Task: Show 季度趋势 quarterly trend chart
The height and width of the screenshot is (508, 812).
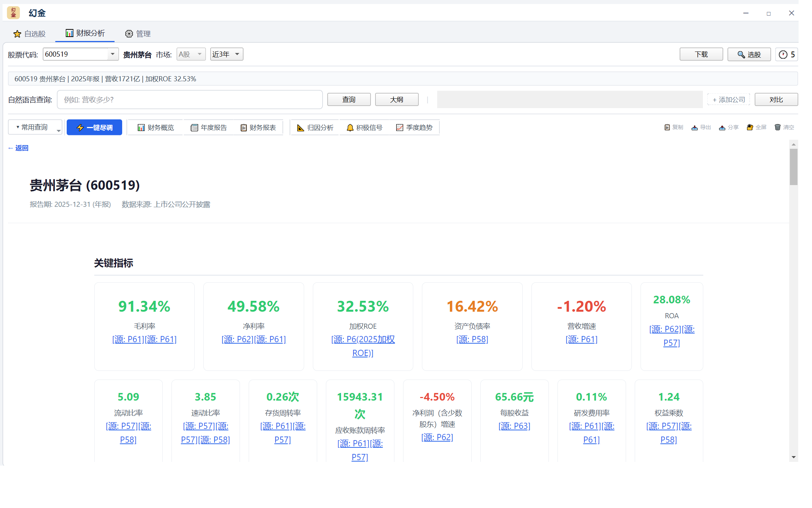Action: (414, 127)
